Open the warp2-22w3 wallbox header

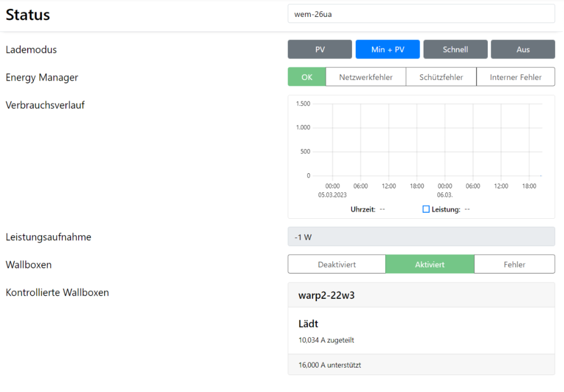click(x=421, y=295)
